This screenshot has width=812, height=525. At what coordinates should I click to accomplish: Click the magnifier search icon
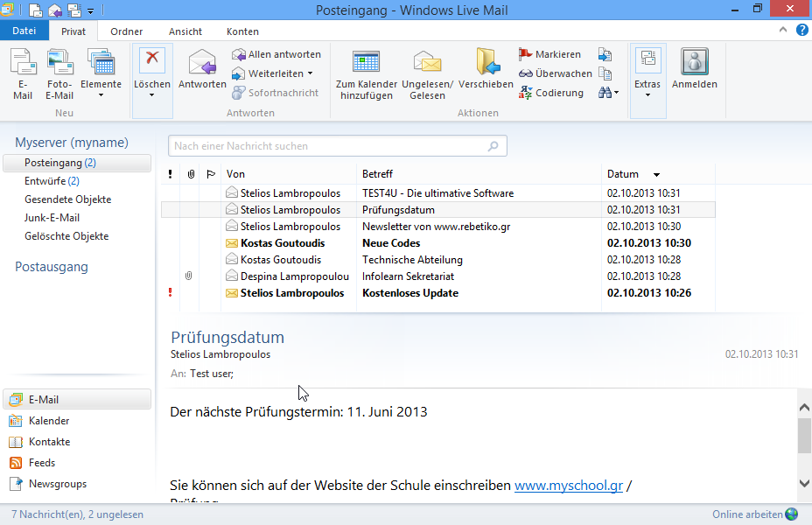click(x=493, y=146)
